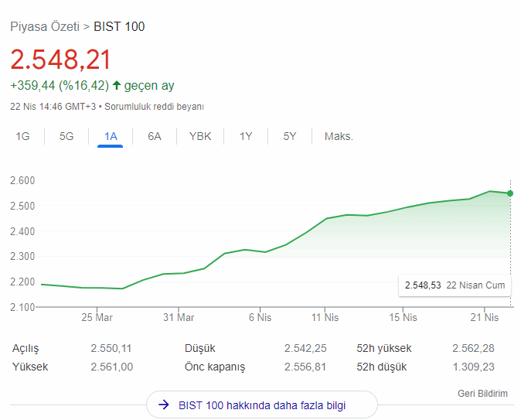Click the green up arrow change indicator

point(117,85)
